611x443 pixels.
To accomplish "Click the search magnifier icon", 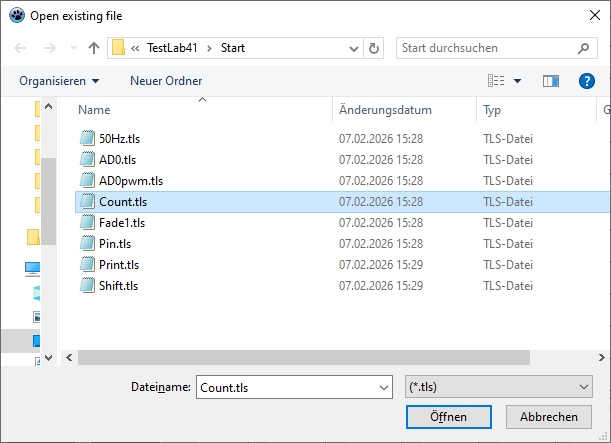I will [584, 48].
